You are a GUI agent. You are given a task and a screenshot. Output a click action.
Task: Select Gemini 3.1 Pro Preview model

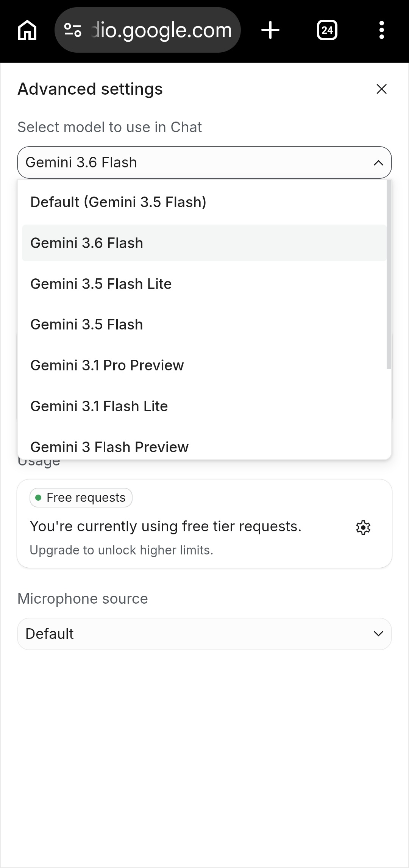tap(204, 365)
